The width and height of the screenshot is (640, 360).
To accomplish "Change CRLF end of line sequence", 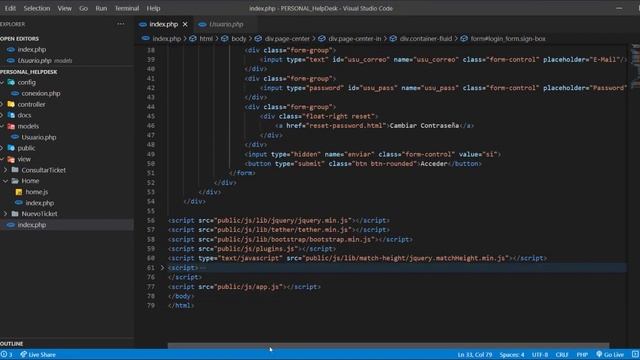I will click(x=562, y=355).
